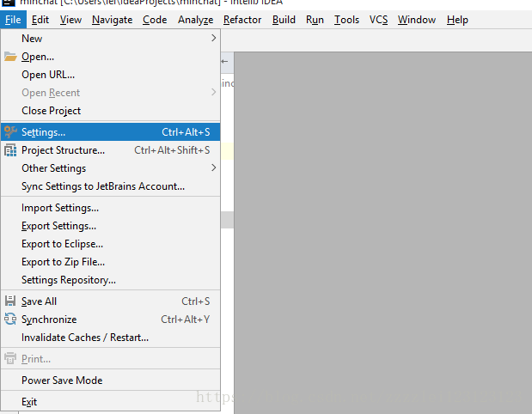The image size is (532, 414).
Task: Choose Import Settings...
Action: tap(110, 208)
